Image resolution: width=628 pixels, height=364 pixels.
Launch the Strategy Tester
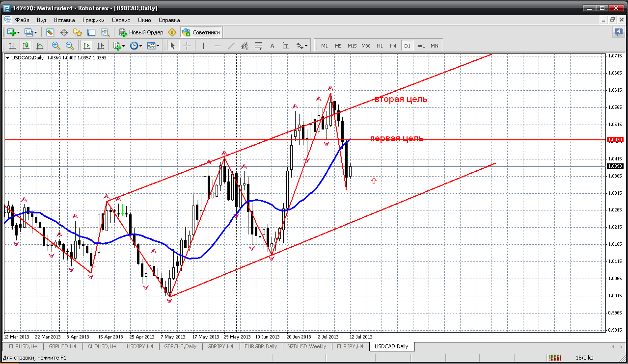105,32
